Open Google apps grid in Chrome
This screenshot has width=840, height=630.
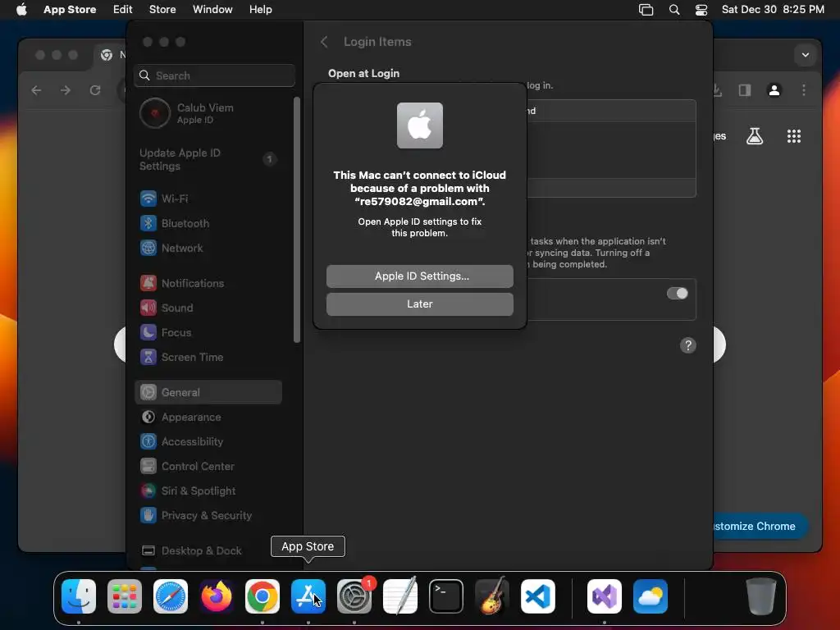(794, 136)
